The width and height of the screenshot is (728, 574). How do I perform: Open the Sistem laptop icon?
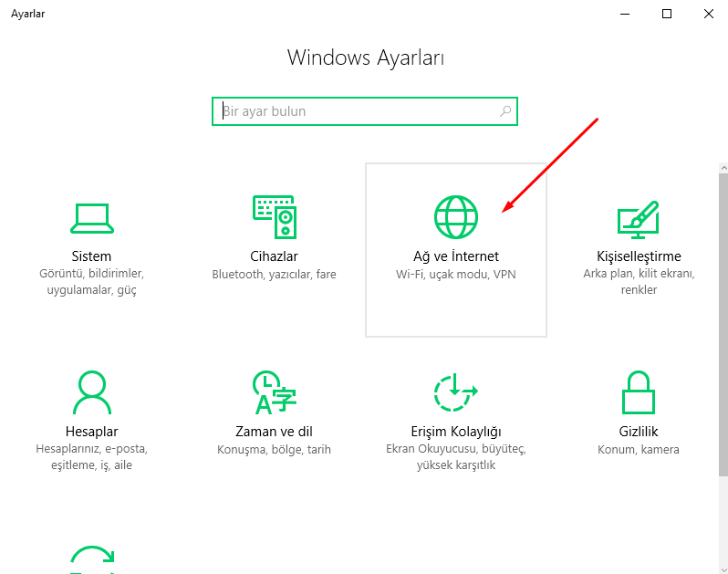pos(92,218)
